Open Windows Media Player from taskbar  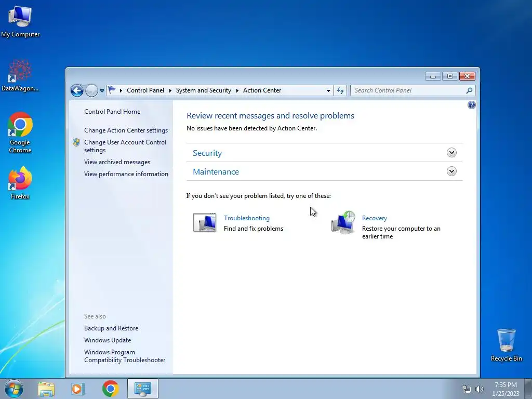click(x=78, y=389)
